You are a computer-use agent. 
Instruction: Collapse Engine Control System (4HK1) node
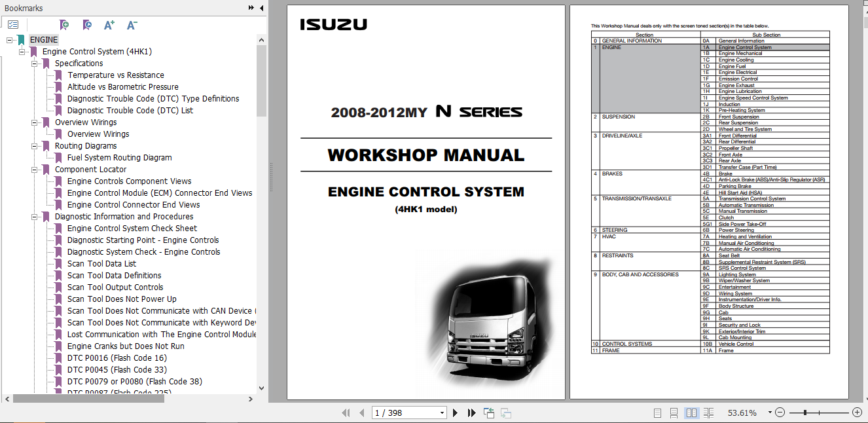(x=22, y=52)
